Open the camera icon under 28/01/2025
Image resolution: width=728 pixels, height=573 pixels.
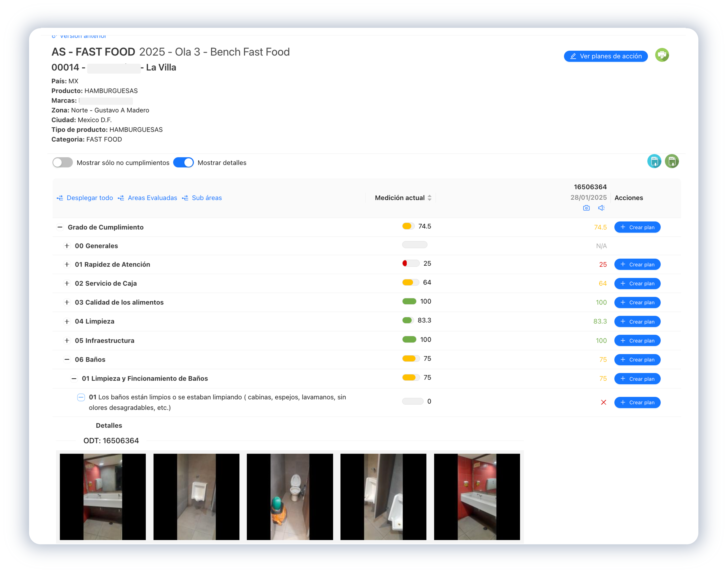tap(586, 208)
